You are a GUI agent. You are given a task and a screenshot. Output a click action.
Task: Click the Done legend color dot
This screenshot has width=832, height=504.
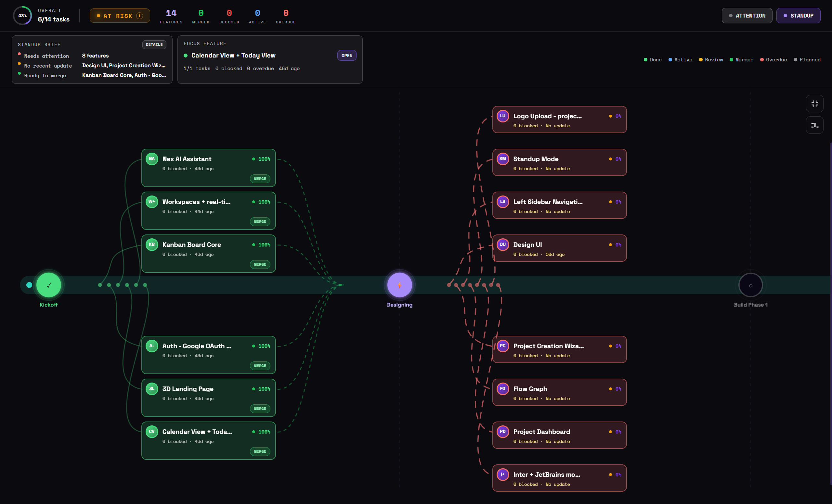pyautogui.click(x=645, y=60)
